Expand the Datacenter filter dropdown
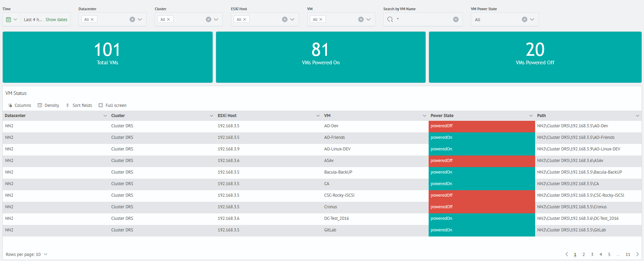Screen dimensions: 644x261 pos(140,19)
